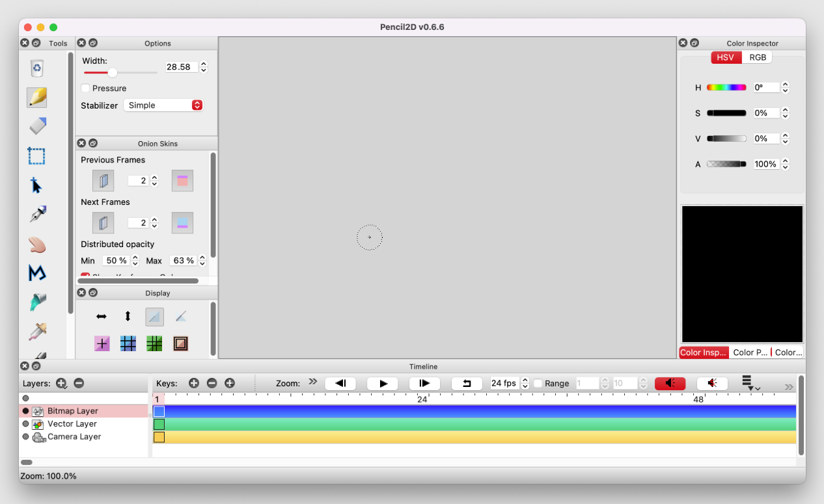The width and height of the screenshot is (824, 504).
Task: Select the Vector Layer row
Action: [x=84, y=424]
